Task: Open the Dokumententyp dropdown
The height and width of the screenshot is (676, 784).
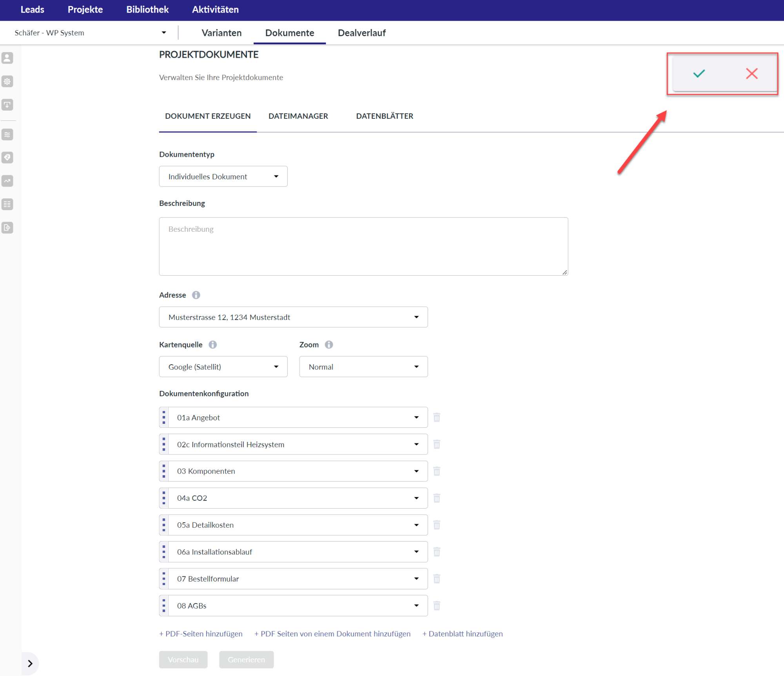Action: coord(223,176)
